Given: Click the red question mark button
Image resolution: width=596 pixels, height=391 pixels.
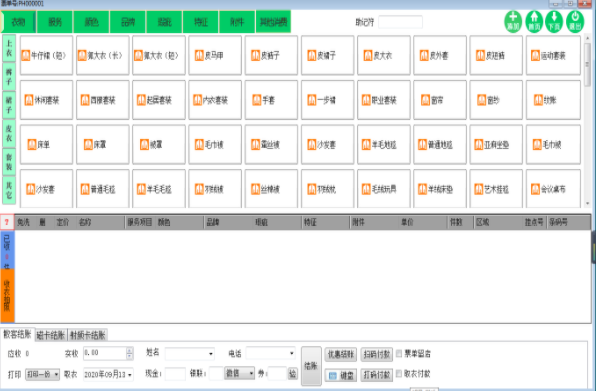Looking at the screenshot, I should click(x=7, y=222).
